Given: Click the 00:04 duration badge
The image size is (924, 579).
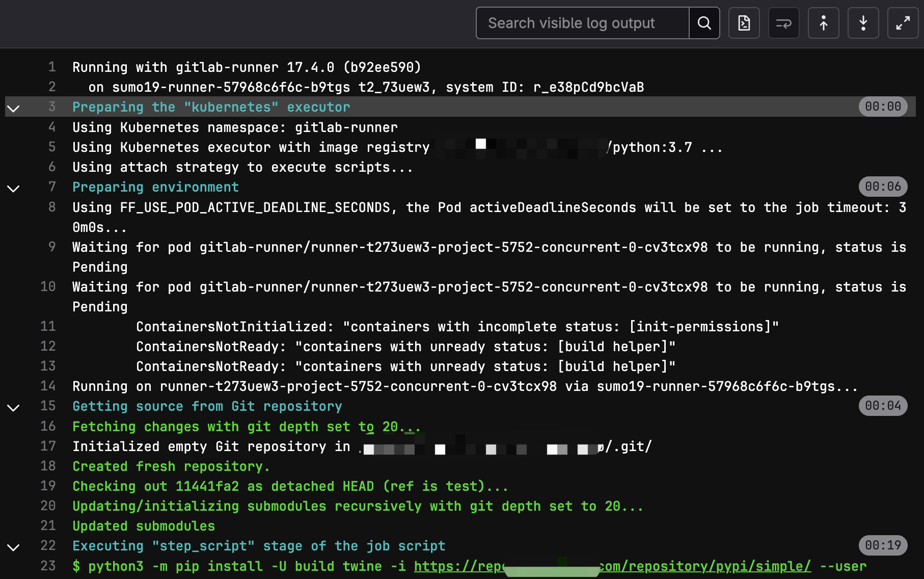Looking at the screenshot, I should [x=883, y=406].
